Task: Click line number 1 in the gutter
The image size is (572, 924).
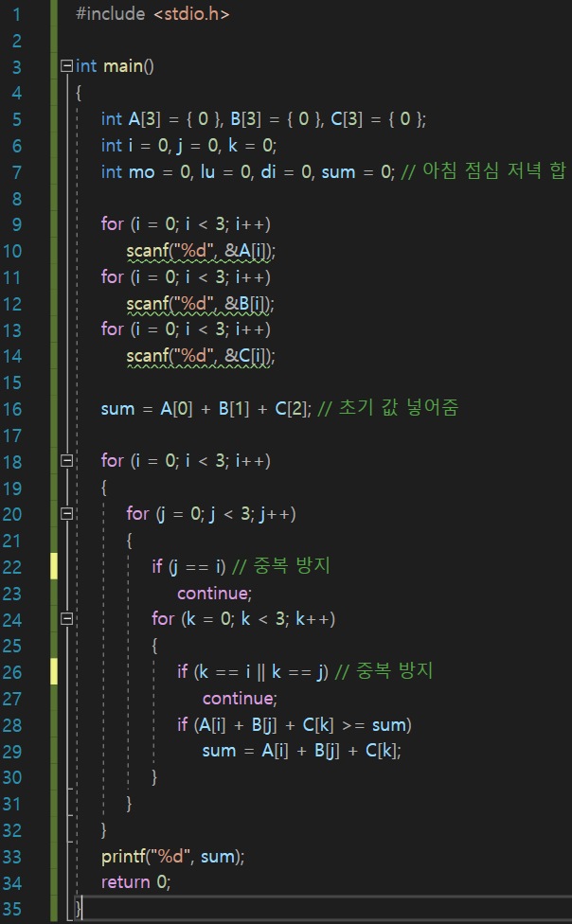Action: (16, 14)
